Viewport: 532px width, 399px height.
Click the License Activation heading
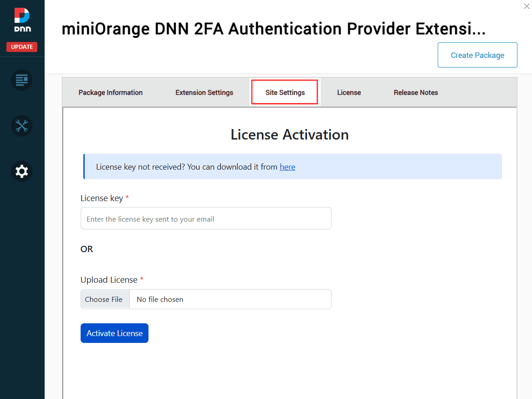[x=290, y=135]
